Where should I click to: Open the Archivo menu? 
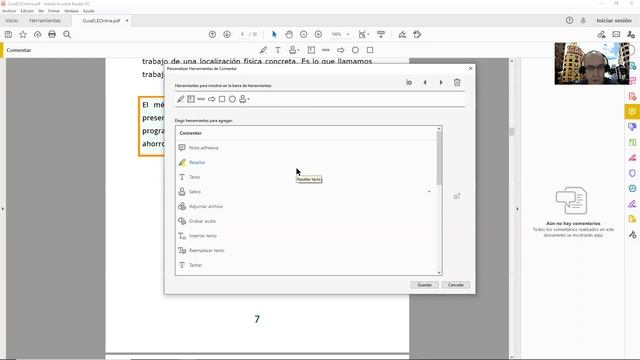(9, 11)
